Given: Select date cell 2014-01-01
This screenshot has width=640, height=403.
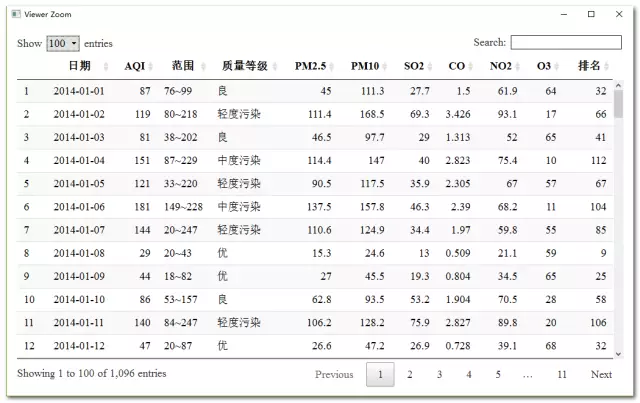Looking at the screenshot, I should [79, 91].
